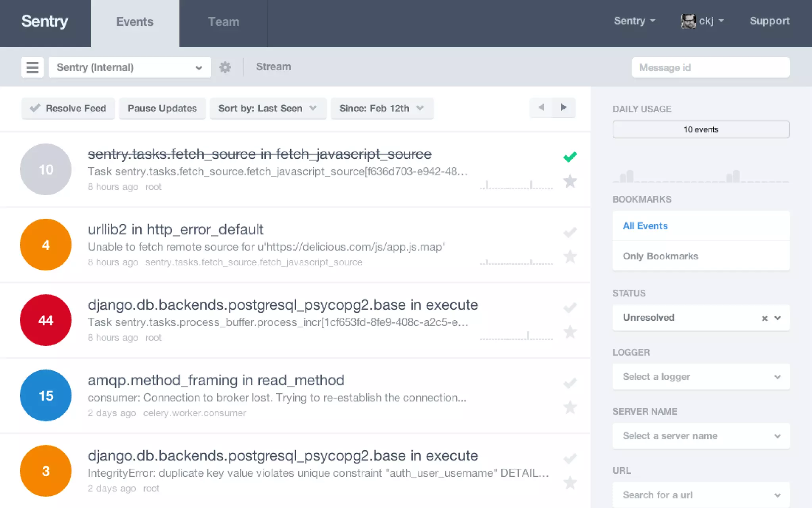The width and height of the screenshot is (812, 508).
Task: Open the Sentry (Internal) project dropdown
Action: 130,67
